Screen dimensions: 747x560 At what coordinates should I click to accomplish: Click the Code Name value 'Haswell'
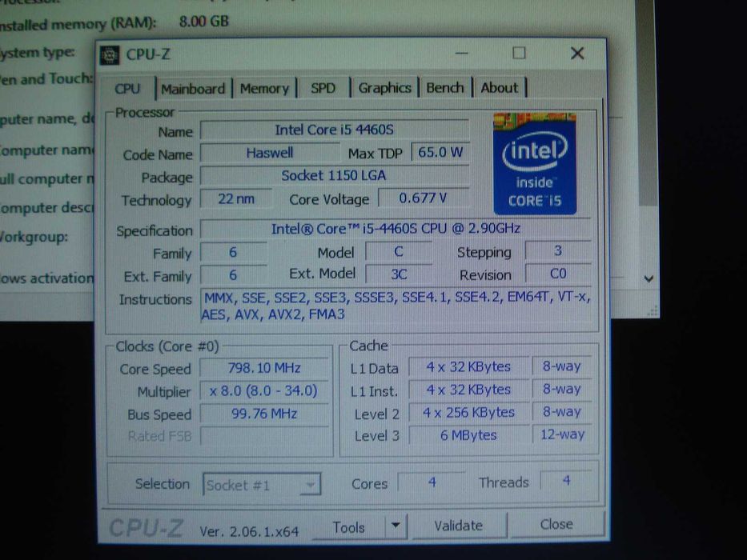(x=270, y=153)
